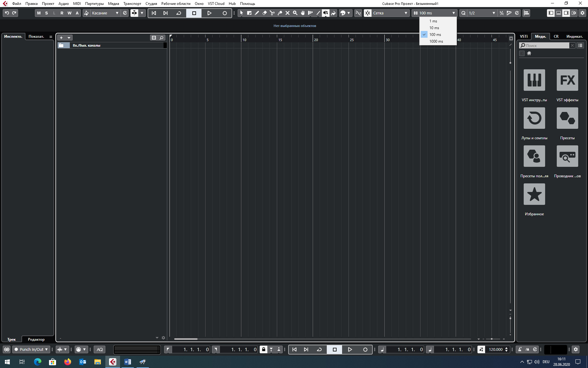
Task: Select the Zoom magnifier tool
Action: [x=295, y=13]
